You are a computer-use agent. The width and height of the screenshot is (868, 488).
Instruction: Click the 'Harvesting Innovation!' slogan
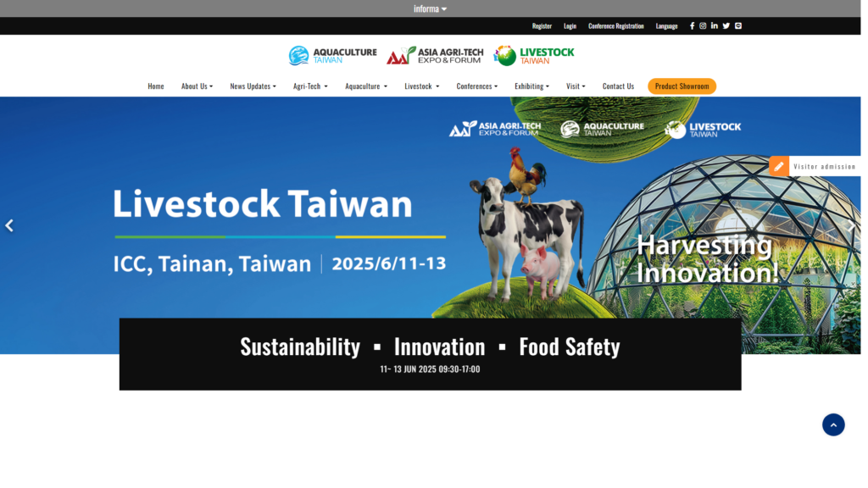pyautogui.click(x=708, y=259)
